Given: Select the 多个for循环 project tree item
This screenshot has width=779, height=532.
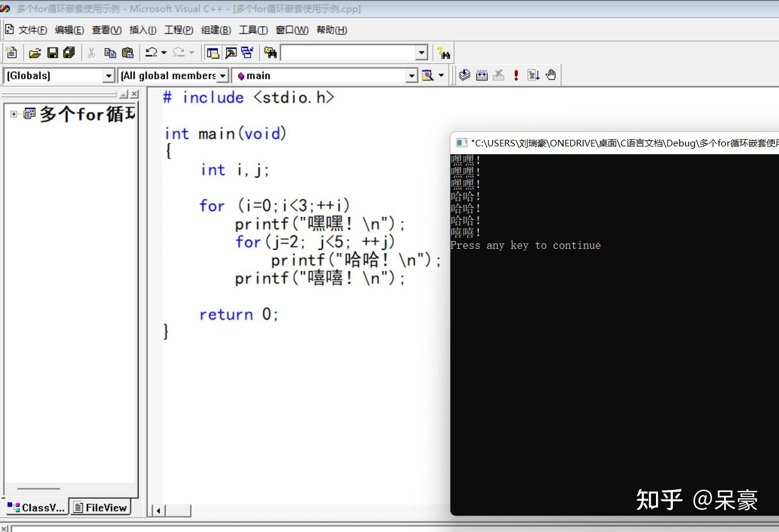Looking at the screenshot, I should [88, 114].
